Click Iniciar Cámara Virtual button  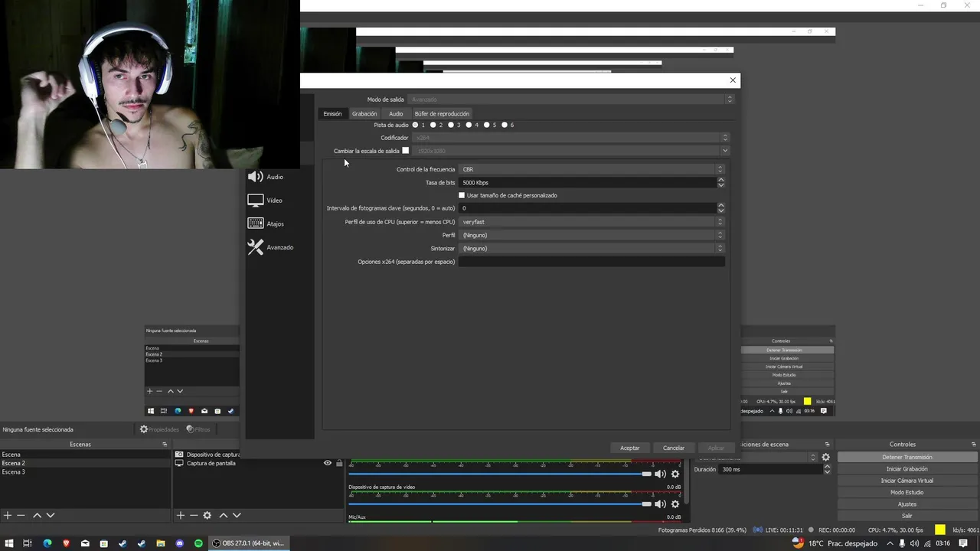(x=907, y=481)
